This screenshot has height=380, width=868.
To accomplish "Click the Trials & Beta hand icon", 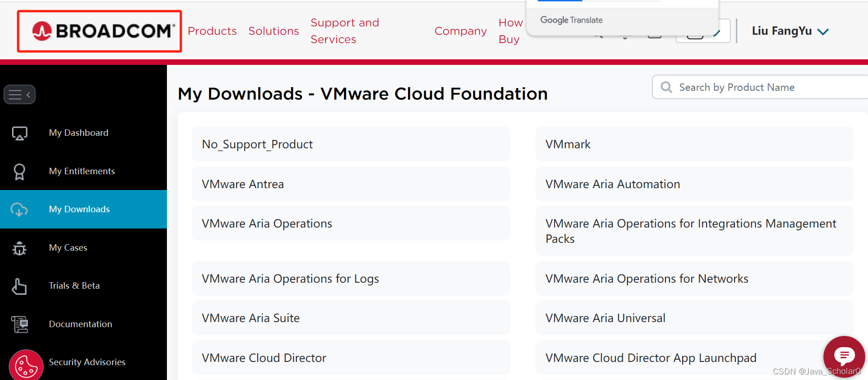I will coord(19,286).
